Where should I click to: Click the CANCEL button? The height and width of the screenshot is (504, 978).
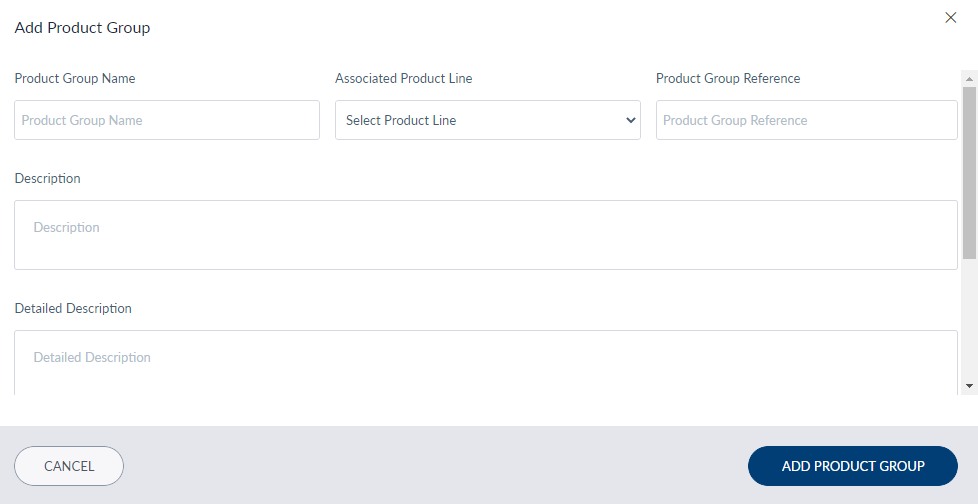coord(69,466)
